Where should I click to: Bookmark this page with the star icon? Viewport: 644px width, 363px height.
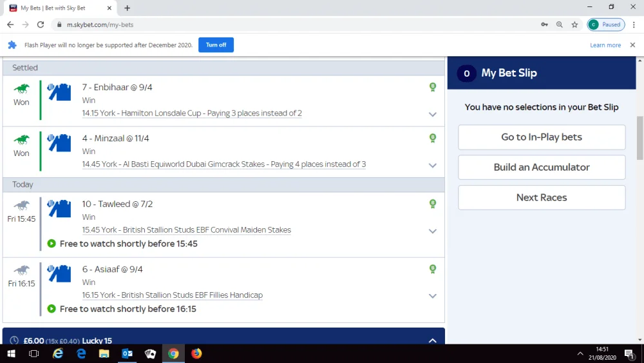click(x=574, y=25)
